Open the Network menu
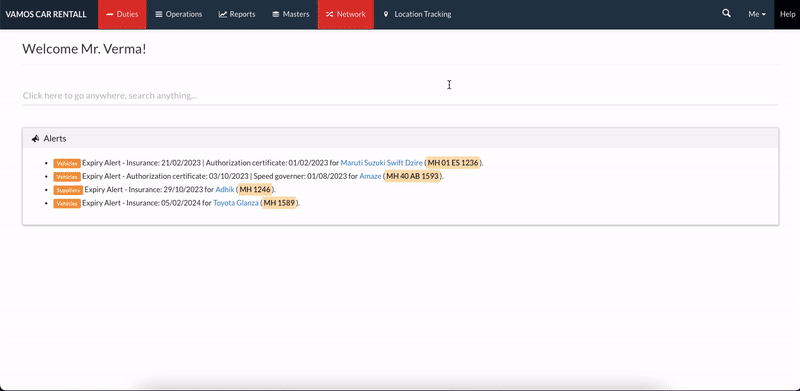Screen dimensions: 800x391 tap(346, 14)
